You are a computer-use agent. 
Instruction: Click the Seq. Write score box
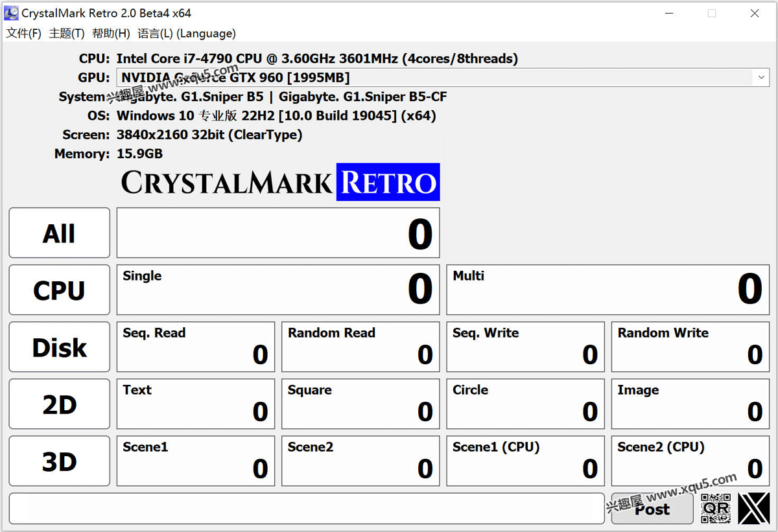pyautogui.click(x=526, y=347)
